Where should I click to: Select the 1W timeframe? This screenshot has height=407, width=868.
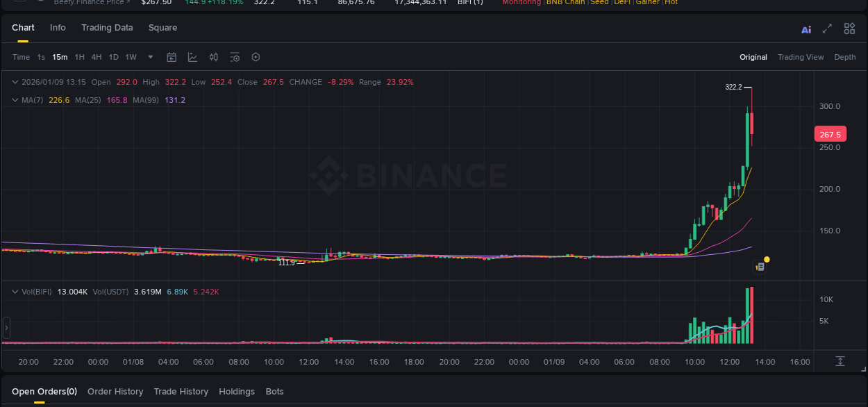pos(130,57)
